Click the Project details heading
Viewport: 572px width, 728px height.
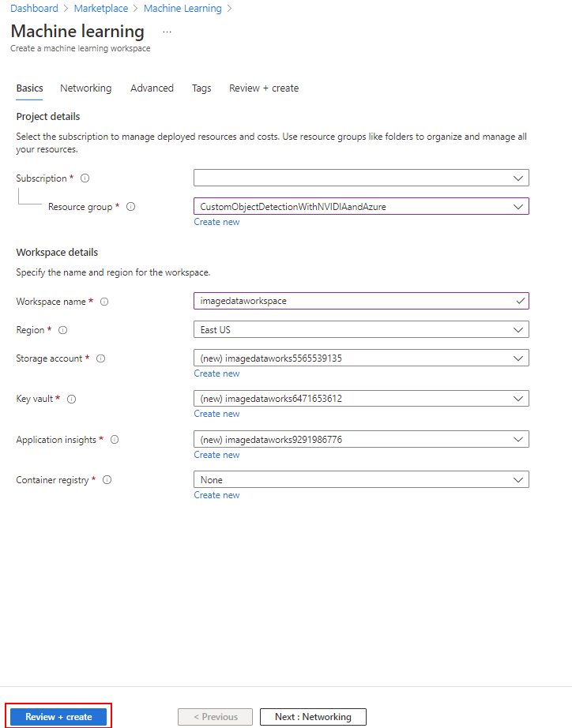coord(48,117)
